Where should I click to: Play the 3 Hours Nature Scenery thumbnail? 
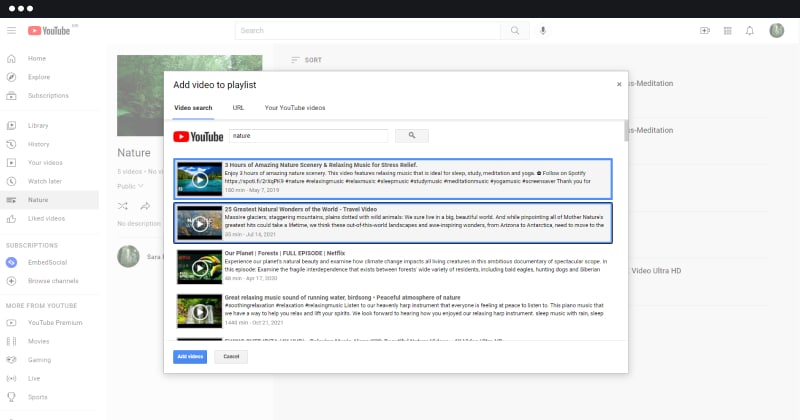(x=199, y=179)
